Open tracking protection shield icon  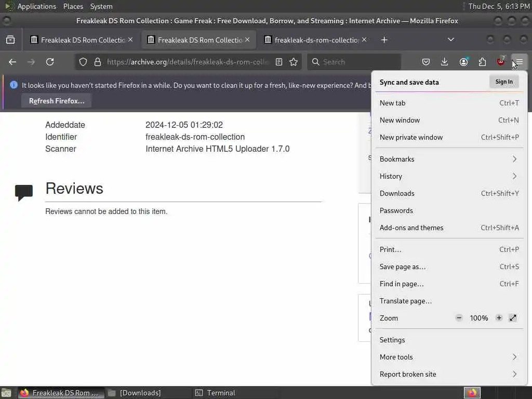pyautogui.click(x=83, y=62)
